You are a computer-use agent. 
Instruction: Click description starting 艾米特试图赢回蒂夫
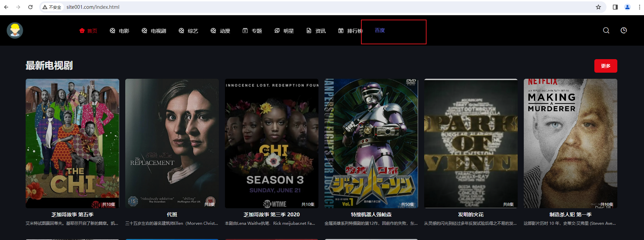[x=72, y=223]
